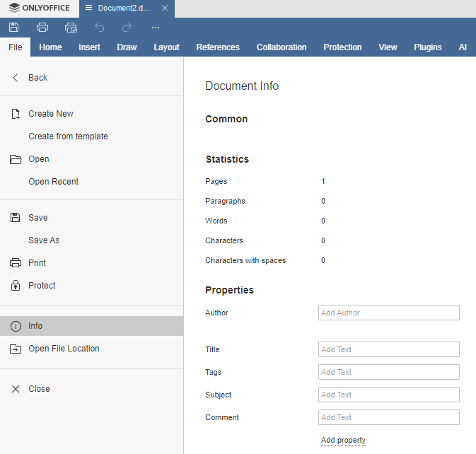Click into the Comment text field
Viewport: 476px width, 454px height.
[388, 417]
